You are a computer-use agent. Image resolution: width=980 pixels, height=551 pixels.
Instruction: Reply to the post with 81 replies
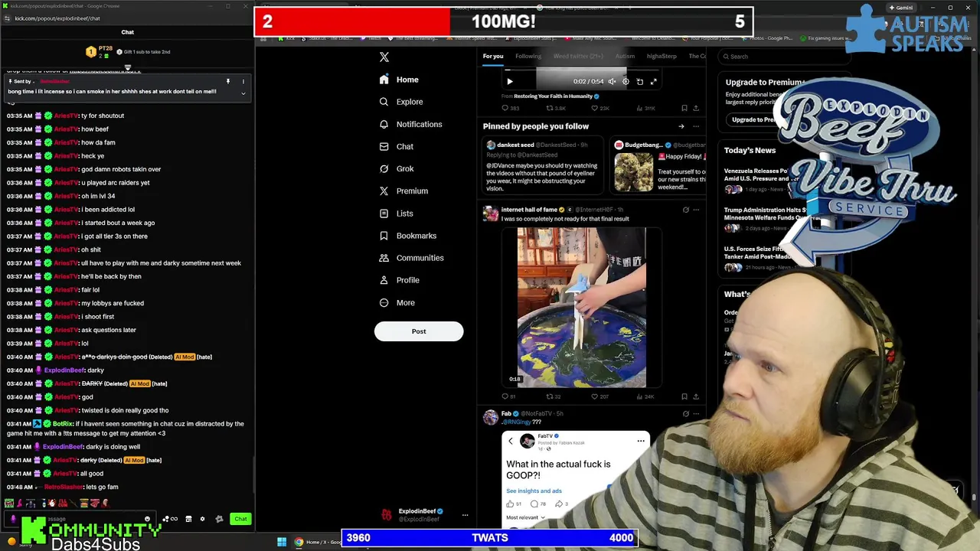pos(508,396)
